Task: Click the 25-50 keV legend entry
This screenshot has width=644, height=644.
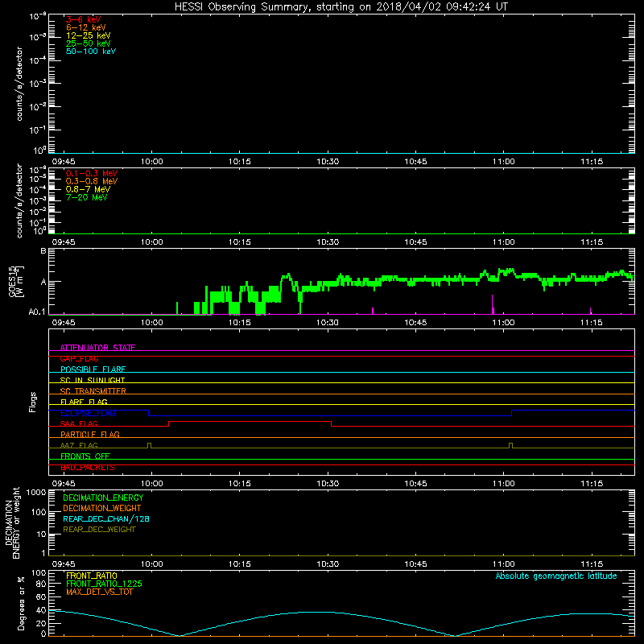Action: (x=88, y=43)
